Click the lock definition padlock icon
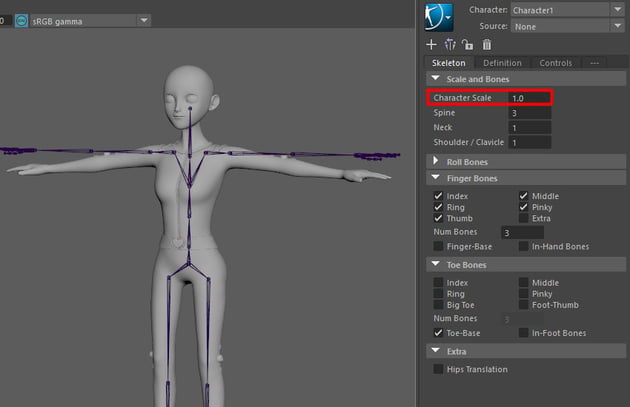The height and width of the screenshot is (407, 630). 467,44
